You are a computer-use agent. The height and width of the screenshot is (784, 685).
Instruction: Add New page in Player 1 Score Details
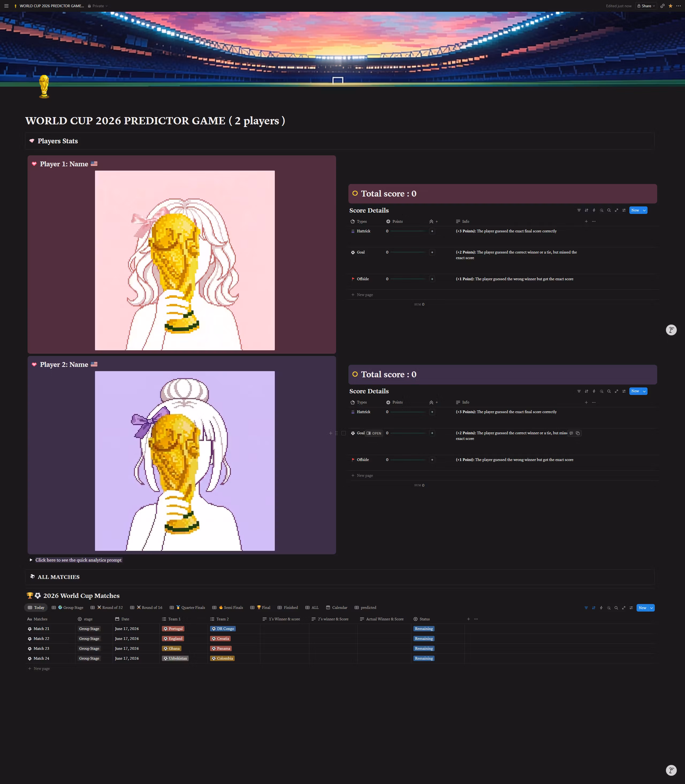coord(362,295)
